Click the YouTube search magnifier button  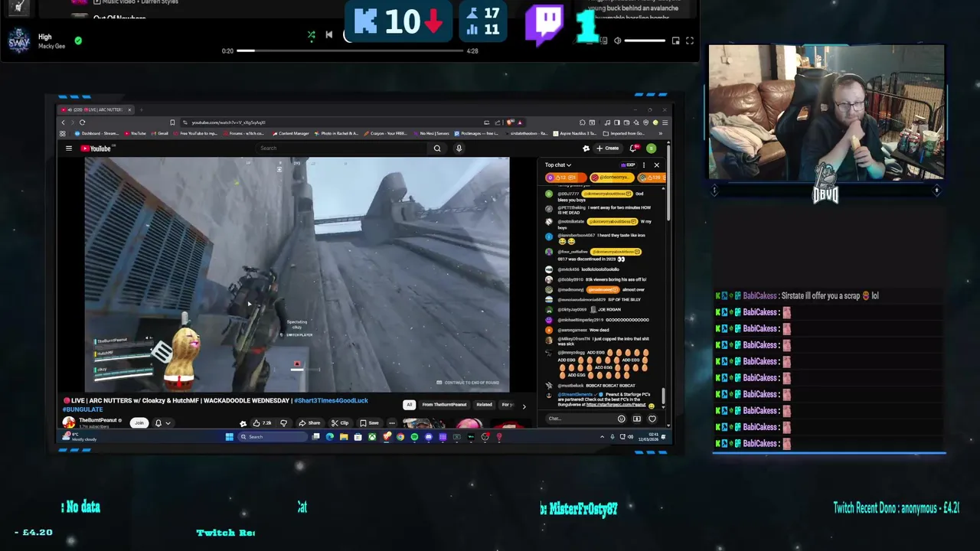(437, 148)
